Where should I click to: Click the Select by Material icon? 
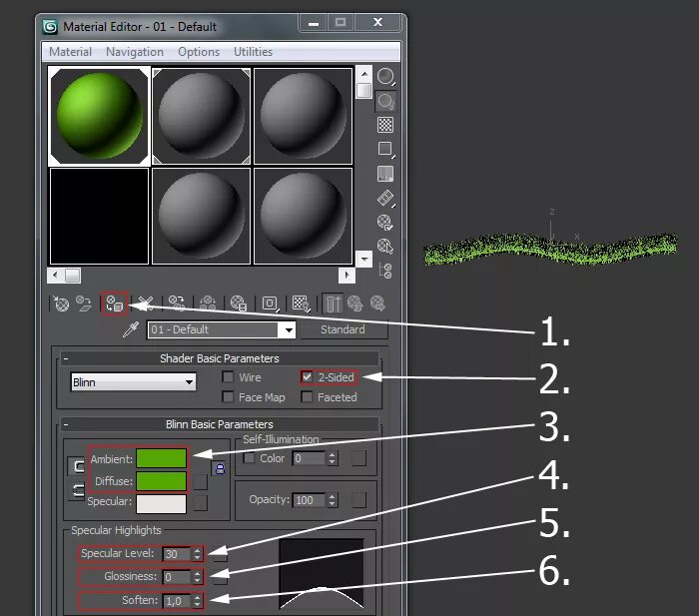385,246
